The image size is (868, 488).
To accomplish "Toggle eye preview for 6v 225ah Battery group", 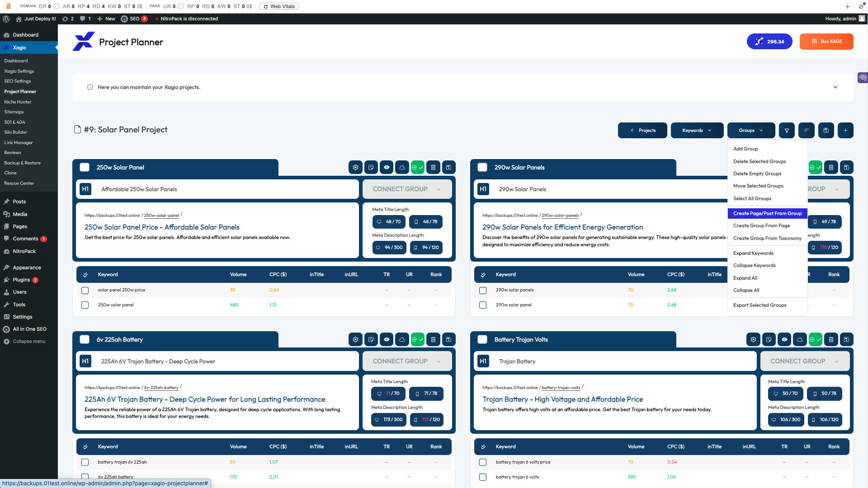I will (x=387, y=340).
